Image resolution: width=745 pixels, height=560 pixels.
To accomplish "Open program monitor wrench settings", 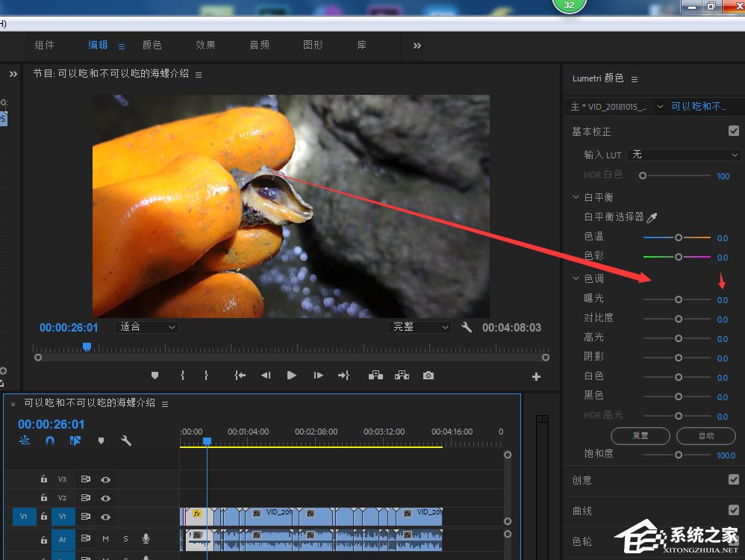I will pyautogui.click(x=467, y=328).
